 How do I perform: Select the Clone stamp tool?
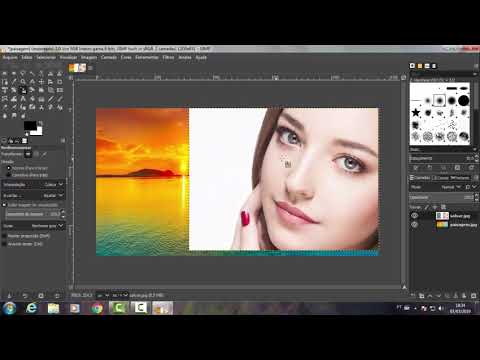[x=41, y=107]
